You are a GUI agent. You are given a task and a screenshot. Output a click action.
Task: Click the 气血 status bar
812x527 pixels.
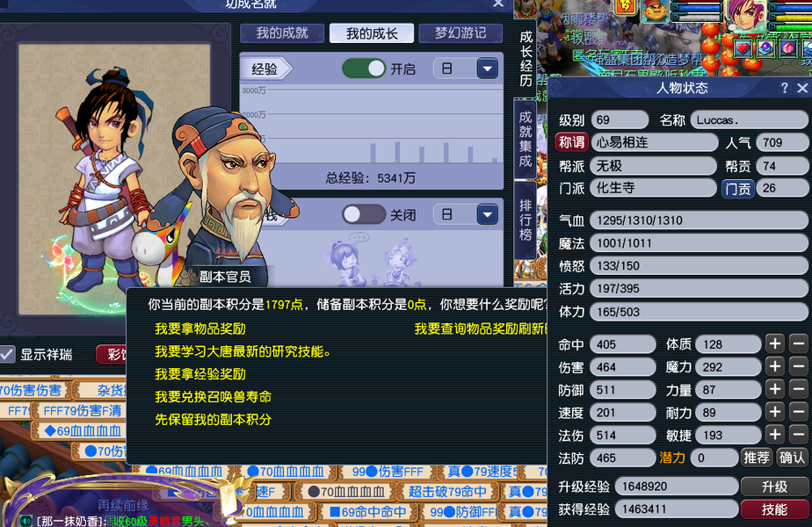[699, 220]
